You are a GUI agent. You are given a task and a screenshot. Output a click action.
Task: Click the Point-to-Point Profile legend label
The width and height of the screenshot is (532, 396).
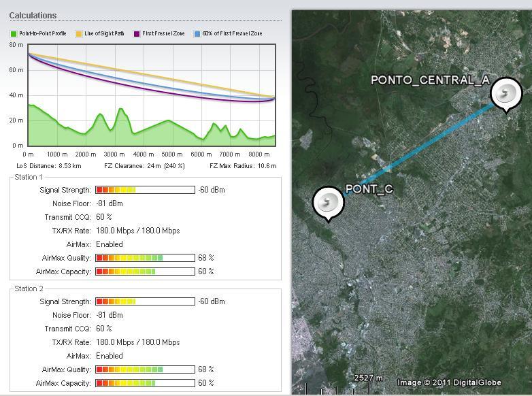[x=43, y=33]
